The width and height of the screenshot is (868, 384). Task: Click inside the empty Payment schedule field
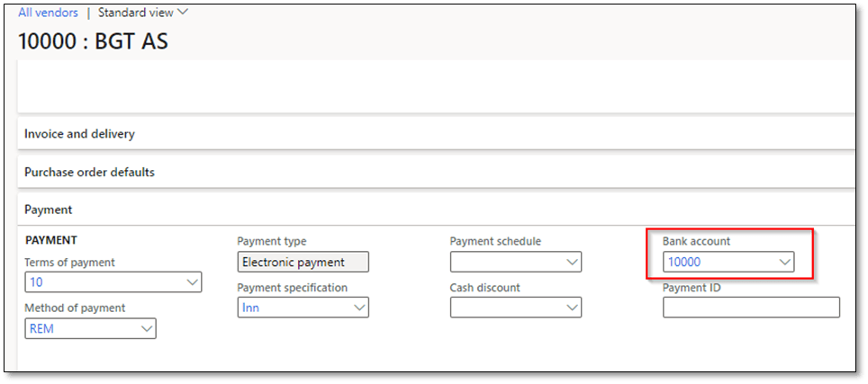[506, 263]
